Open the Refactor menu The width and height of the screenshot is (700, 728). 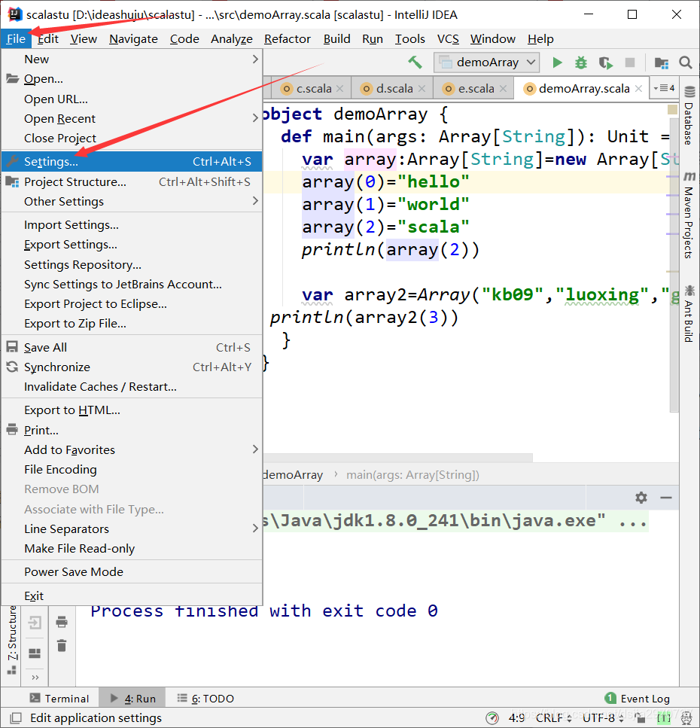[288, 39]
